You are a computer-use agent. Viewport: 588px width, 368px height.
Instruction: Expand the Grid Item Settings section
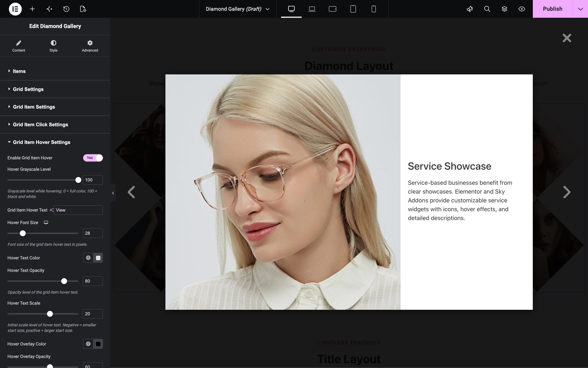[55, 107]
